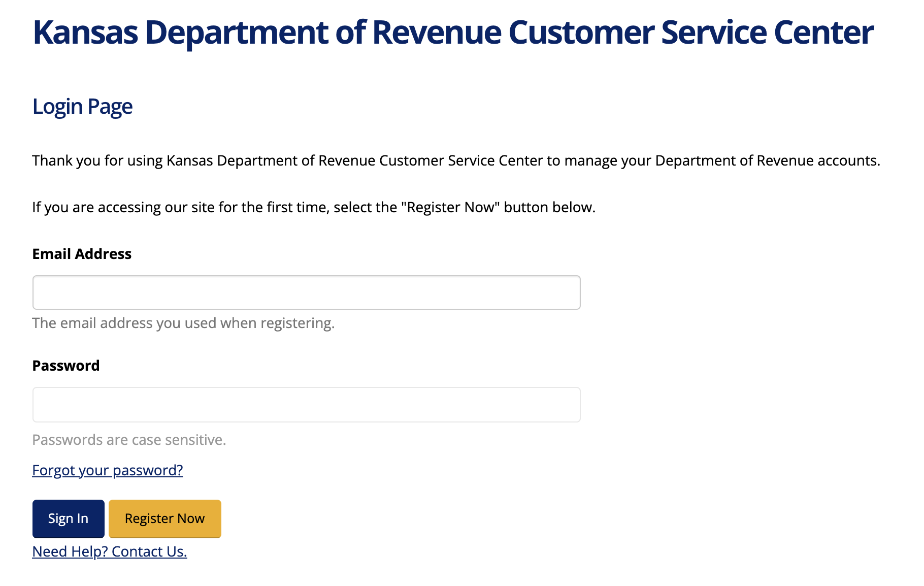The width and height of the screenshot is (924, 586).
Task: Click the Password label
Action: click(x=66, y=366)
